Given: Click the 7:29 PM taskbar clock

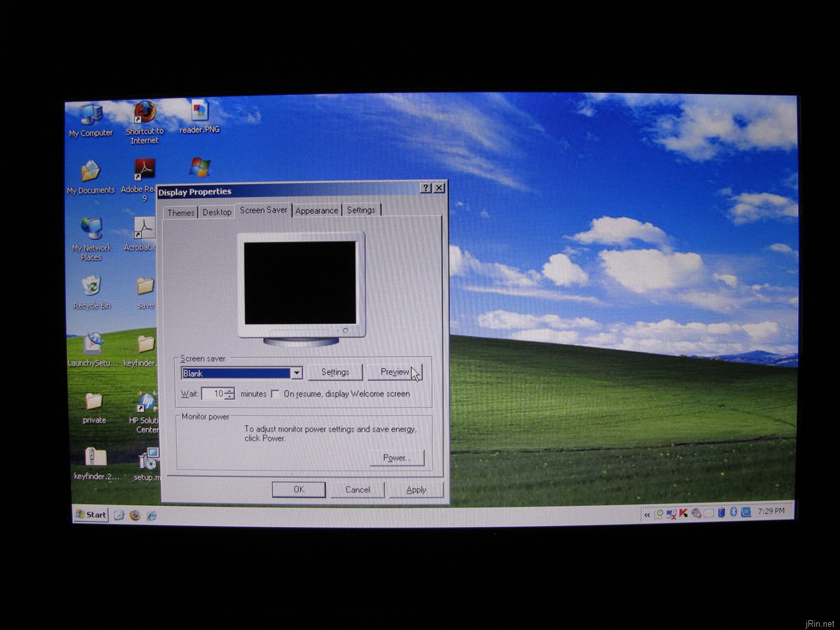Looking at the screenshot, I should click(x=770, y=511).
